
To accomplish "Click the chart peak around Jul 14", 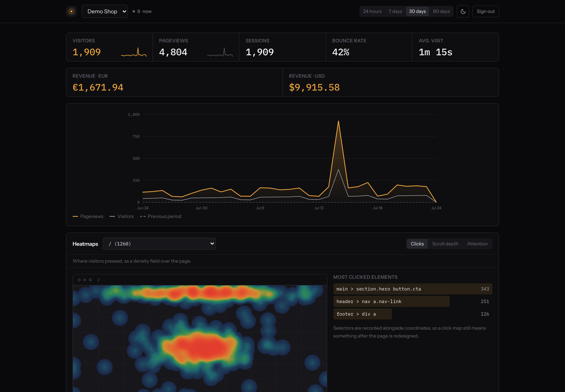I will click(338, 121).
